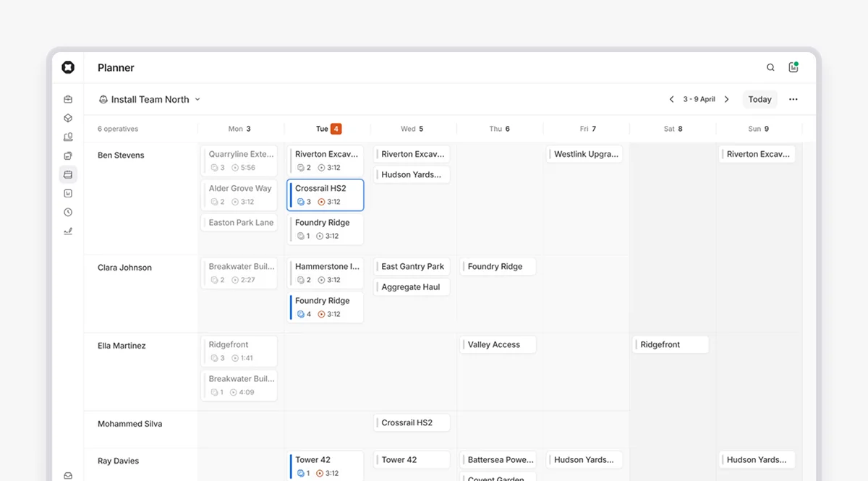The height and width of the screenshot is (481, 868).
Task: Open Hudson Yards card on Friday
Action: click(x=585, y=459)
